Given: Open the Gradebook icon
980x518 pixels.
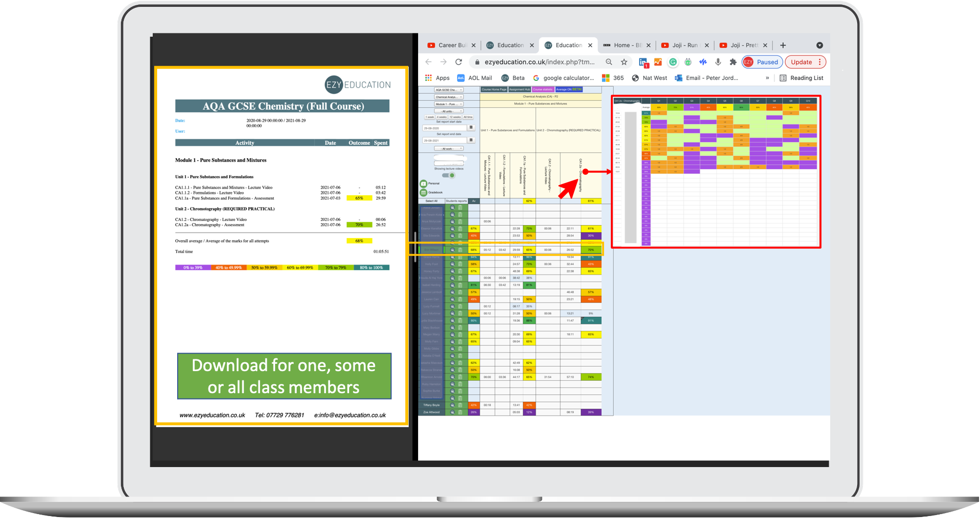Looking at the screenshot, I should pos(423,192).
